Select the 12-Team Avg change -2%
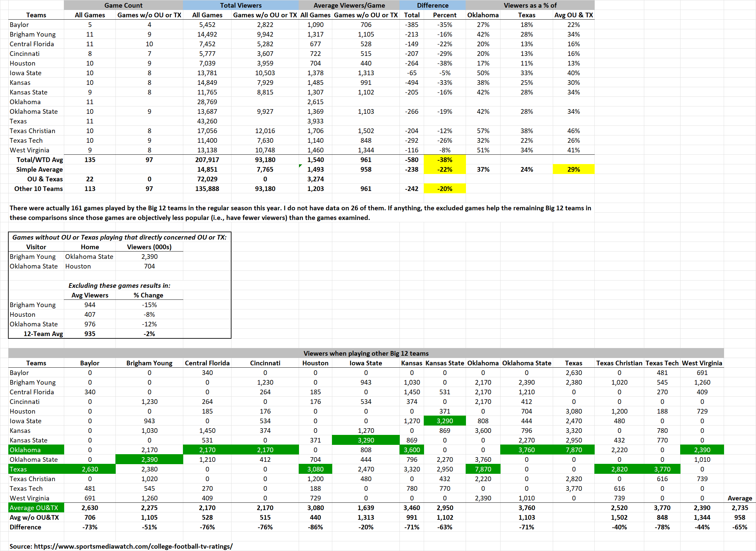This screenshot has width=756, height=551. click(149, 334)
